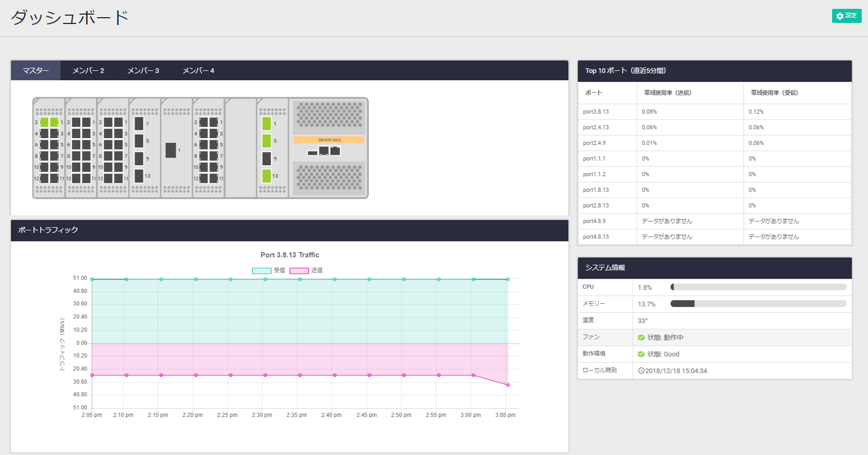The width and height of the screenshot is (868, 455).
Task: Click the 0.01% send value for port2.4.9
Action: click(x=649, y=143)
